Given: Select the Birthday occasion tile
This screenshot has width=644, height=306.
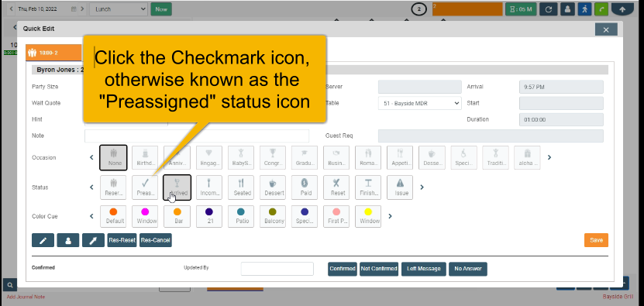Looking at the screenshot, I should pyautogui.click(x=145, y=157).
